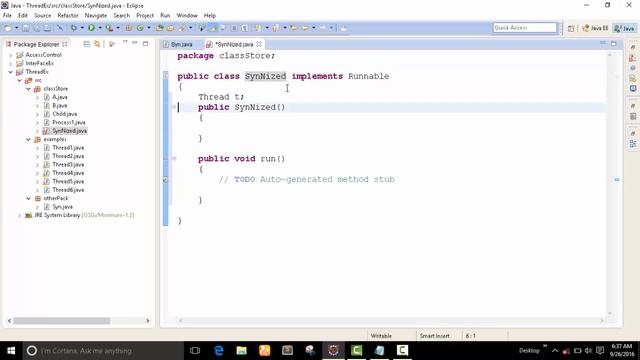Open dropdown arrow next to New icon

coord(17,28)
